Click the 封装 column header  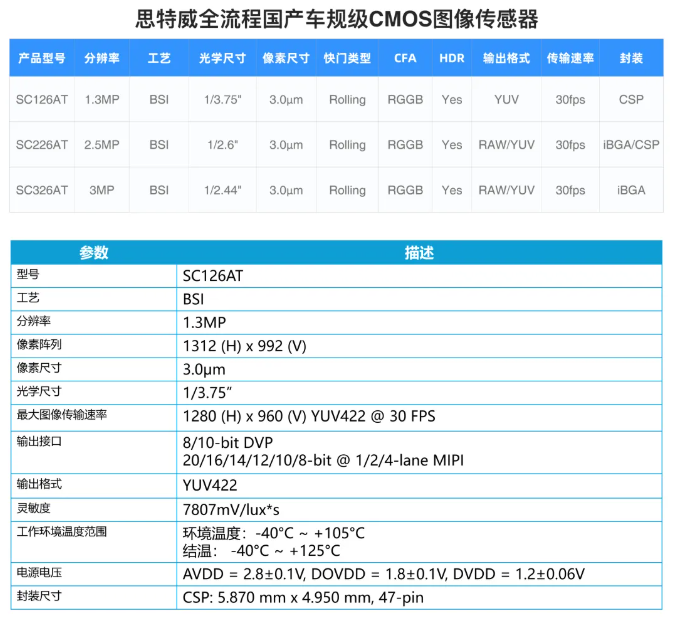point(631,59)
